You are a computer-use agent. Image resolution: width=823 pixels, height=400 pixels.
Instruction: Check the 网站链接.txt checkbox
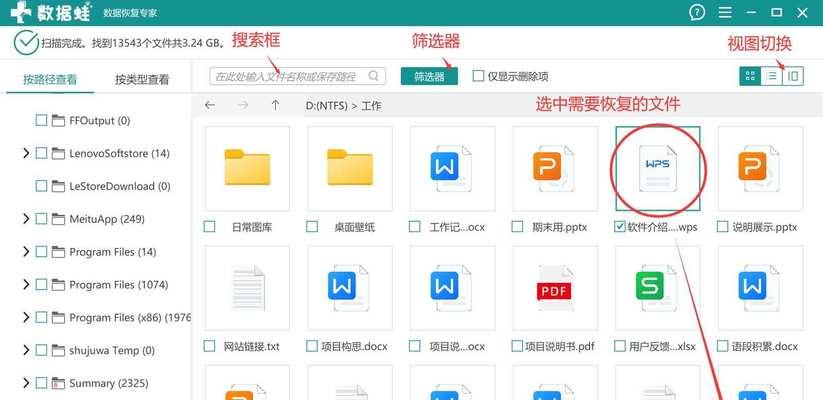click(x=209, y=346)
